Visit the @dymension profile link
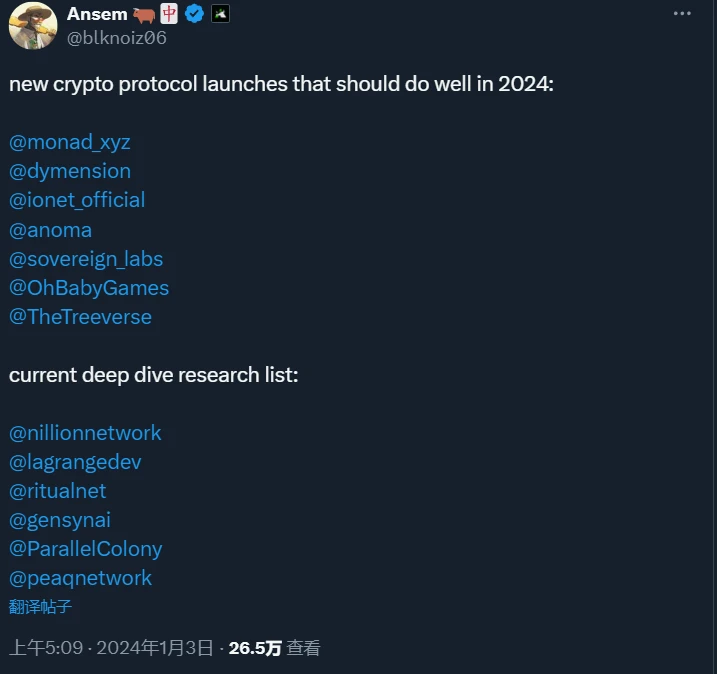The height and width of the screenshot is (674, 717). click(x=70, y=171)
